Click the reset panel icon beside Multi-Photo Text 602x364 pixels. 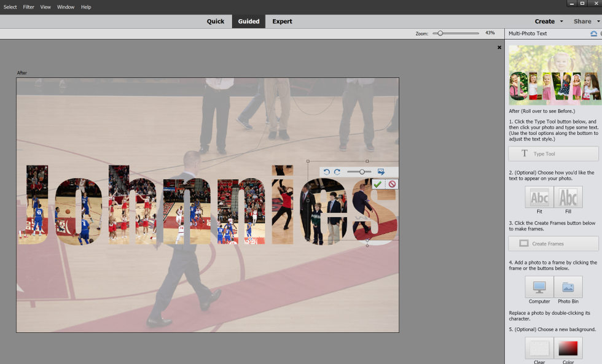593,34
